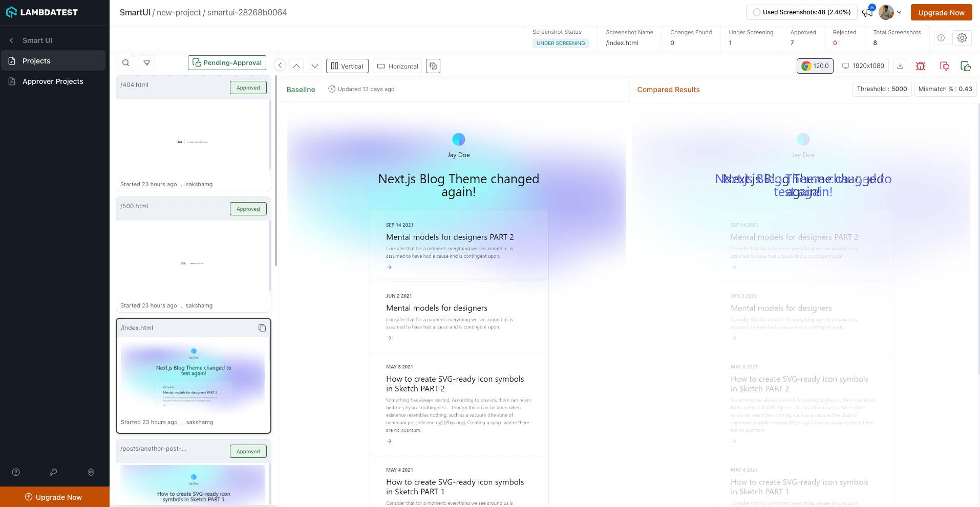Open the filter funnel icon

tap(147, 63)
